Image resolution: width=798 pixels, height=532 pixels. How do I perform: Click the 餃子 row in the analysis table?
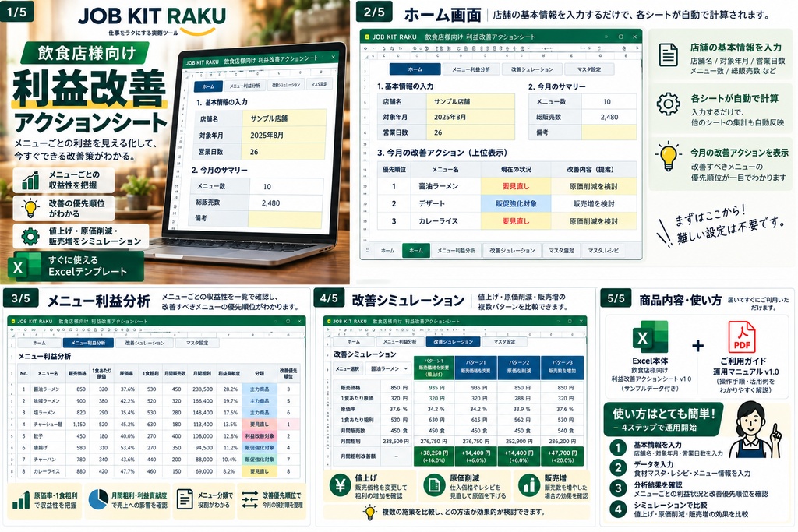click(x=157, y=436)
